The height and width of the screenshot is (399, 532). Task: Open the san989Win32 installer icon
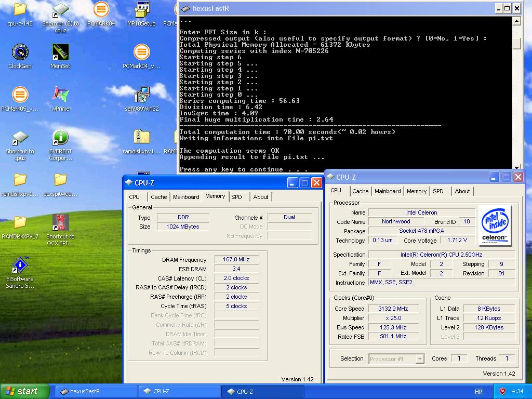141,95
